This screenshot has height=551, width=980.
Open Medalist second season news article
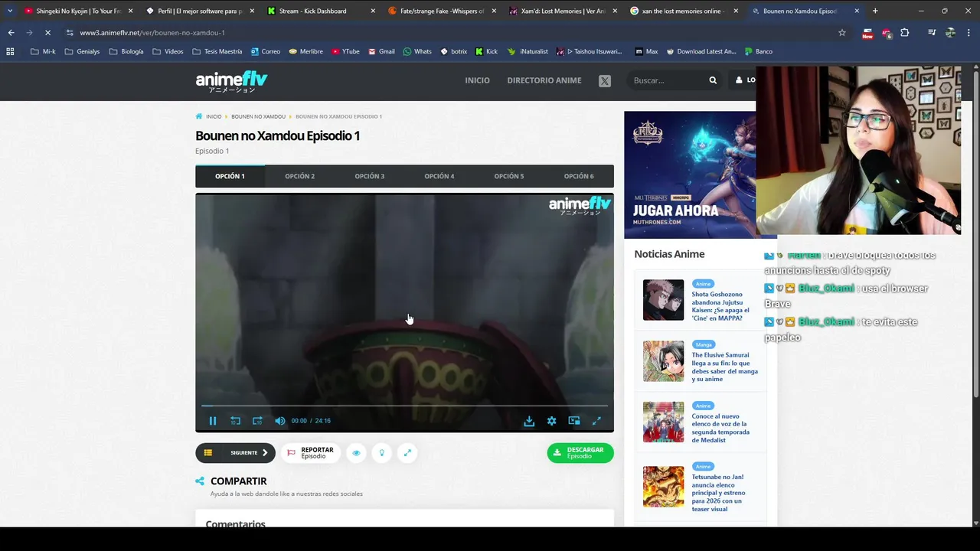[x=720, y=428]
